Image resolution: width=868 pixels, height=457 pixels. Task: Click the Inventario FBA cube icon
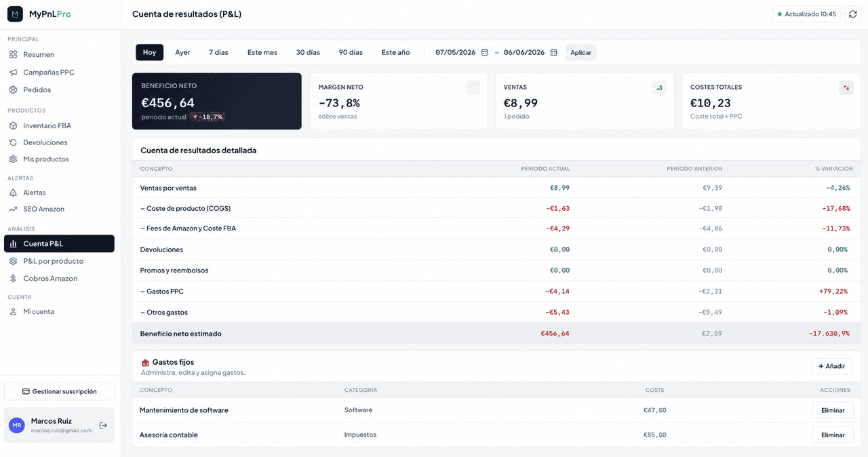point(13,125)
